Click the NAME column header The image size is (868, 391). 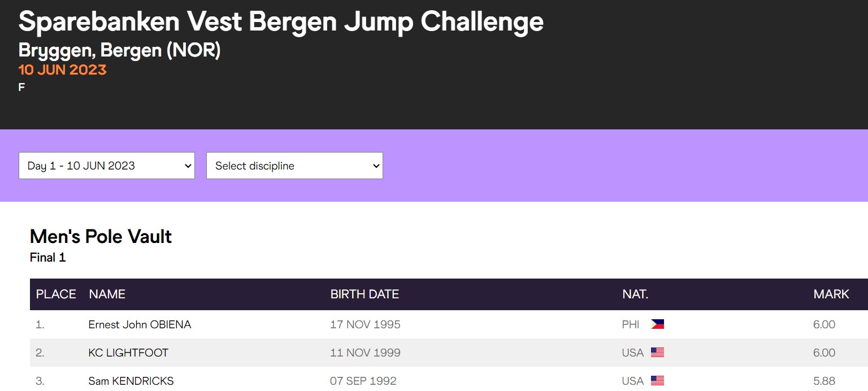(x=107, y=294)
